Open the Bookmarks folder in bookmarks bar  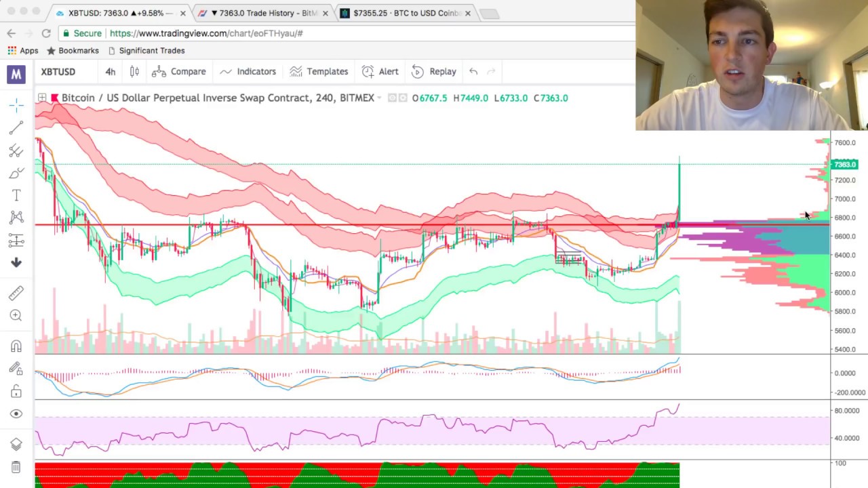pyautogui.click(x=73, y=51)
